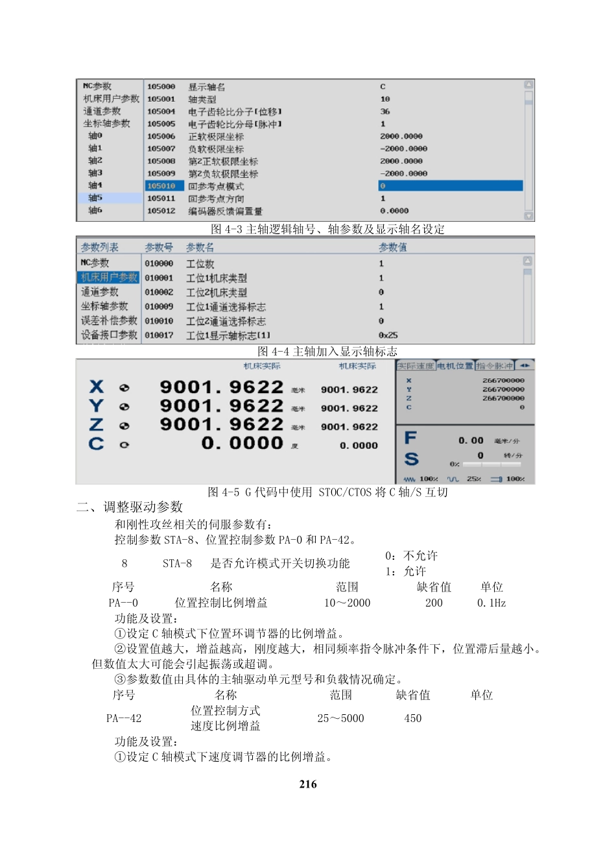Click highlighted value field of 回参考点模式
The width and height of the screenshot is (616, 844).
451,186
